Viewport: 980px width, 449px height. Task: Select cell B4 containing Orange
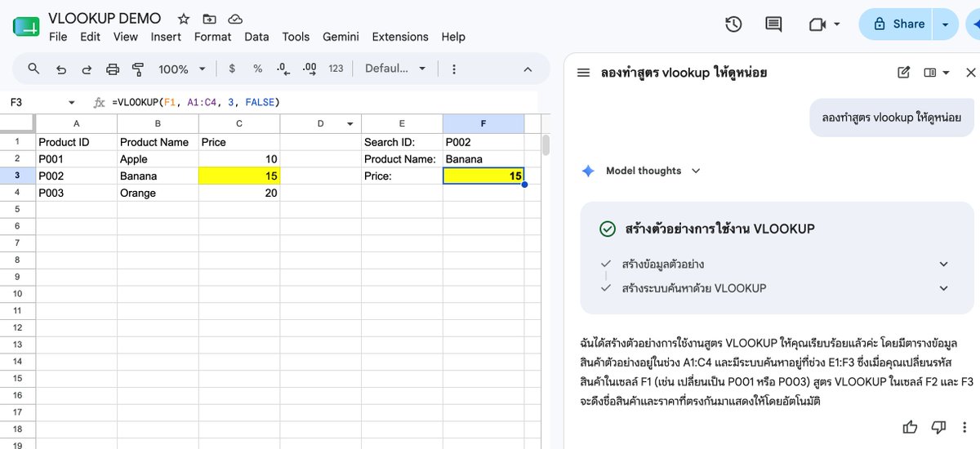(158, 193)
